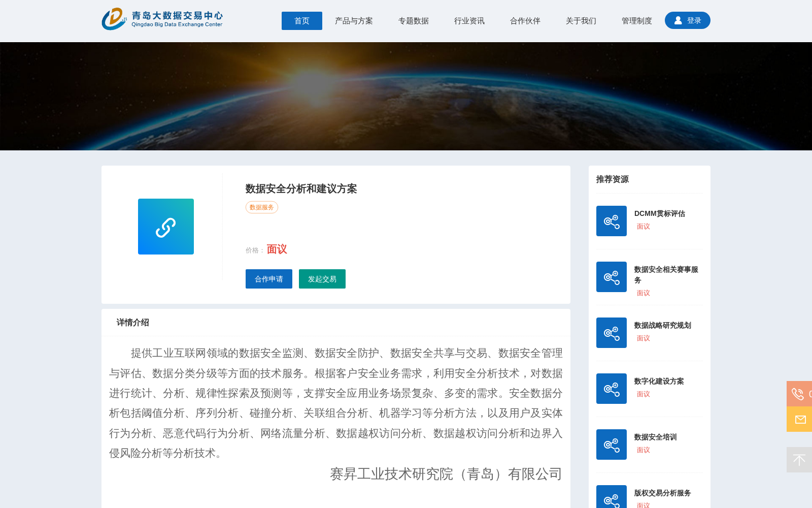Open the 数据战略研究规划 link
Image resolution: width=812 pixels, height=508 pixels.
(663, 325)
